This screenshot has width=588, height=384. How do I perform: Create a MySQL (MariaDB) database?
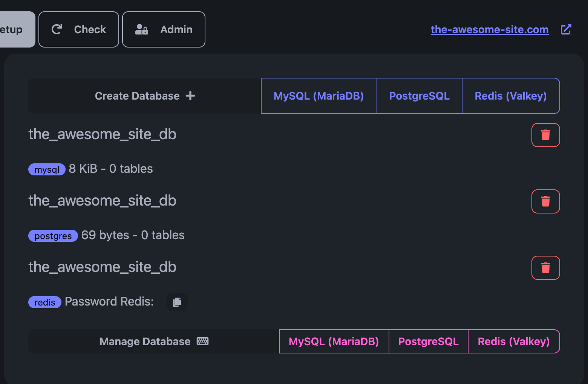click(x=318, y=96)
